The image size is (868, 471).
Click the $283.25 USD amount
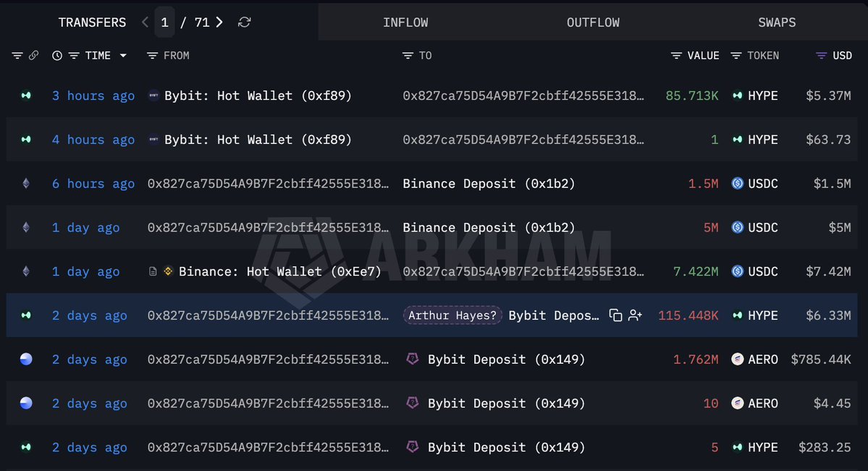(825, 447)
